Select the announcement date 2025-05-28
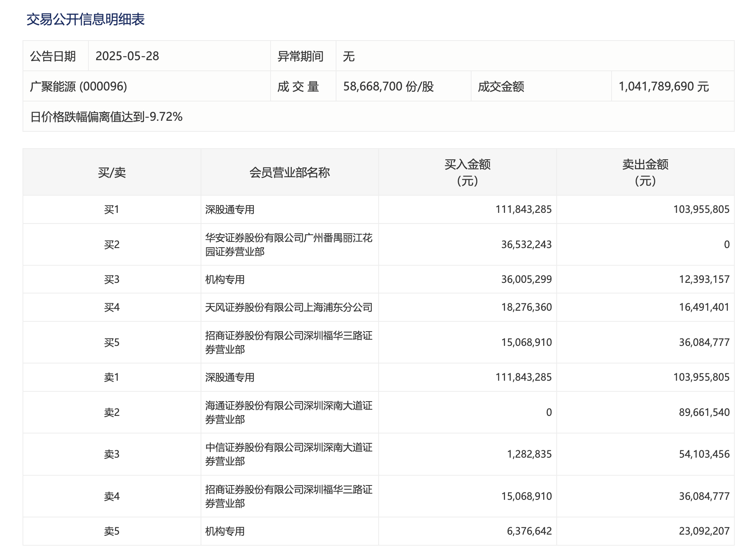Image resolution: width=745 pixels, height=560 pixels. [x=127, y=56]
